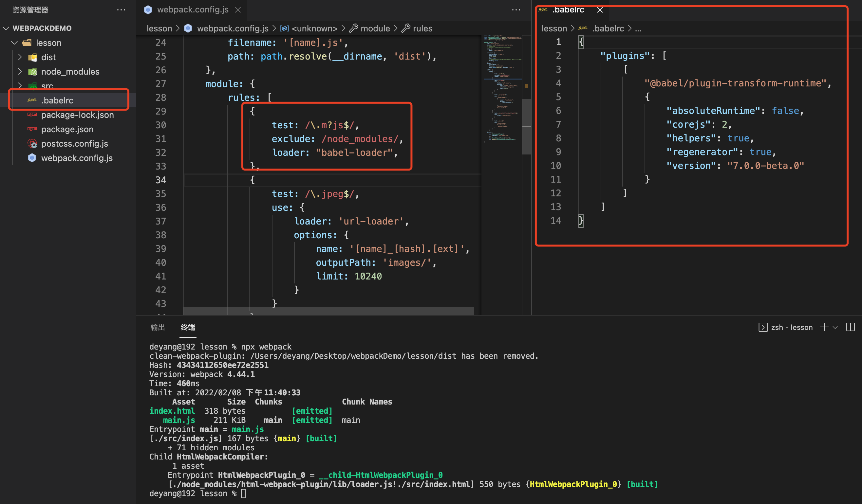Image resolution: width=862 pixels, height=504 pixels.
Task: Click npm icon beside package.json
Action: click(32, 129)
